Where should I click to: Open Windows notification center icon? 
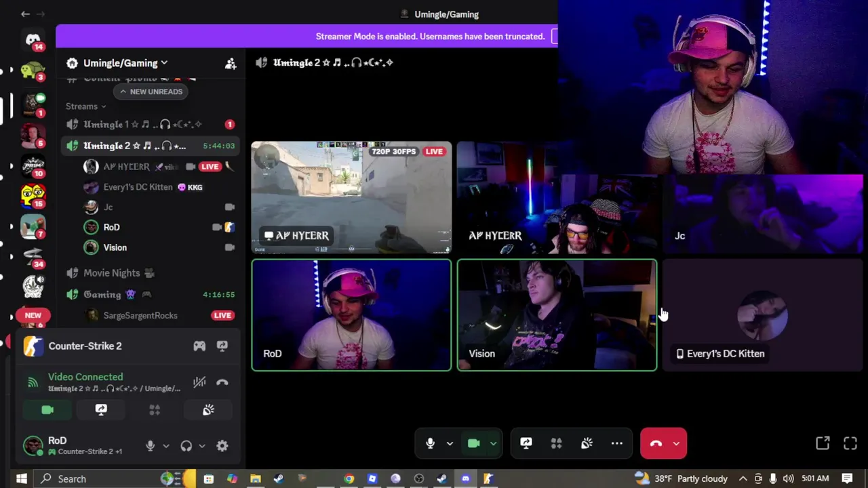(847, 479)
